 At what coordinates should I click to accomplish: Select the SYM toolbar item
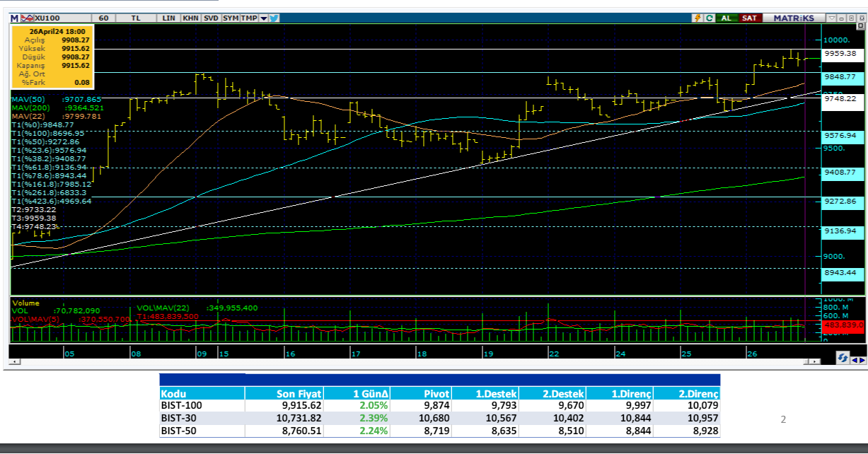pyautogui.click(x=231, y=18)
